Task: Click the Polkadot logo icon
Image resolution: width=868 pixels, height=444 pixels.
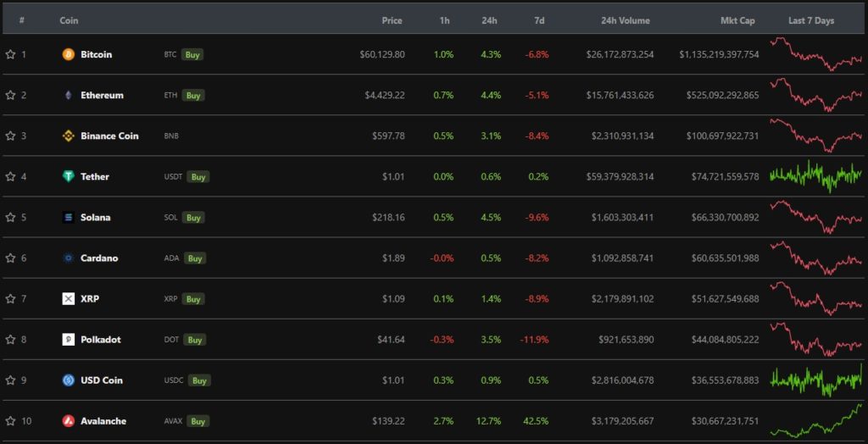Action: pyautogui.click(x=69, y=339)
